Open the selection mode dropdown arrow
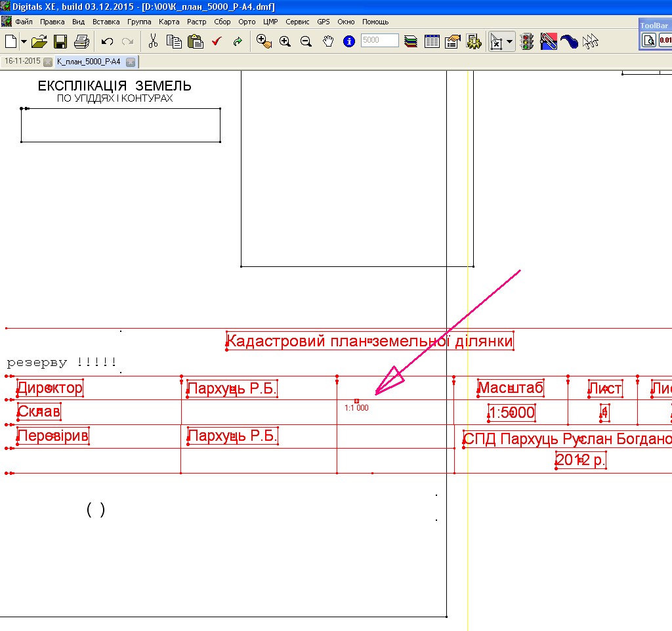Image resolution: width=672 pixels, height=631 pixels. (x=510, y=41)
